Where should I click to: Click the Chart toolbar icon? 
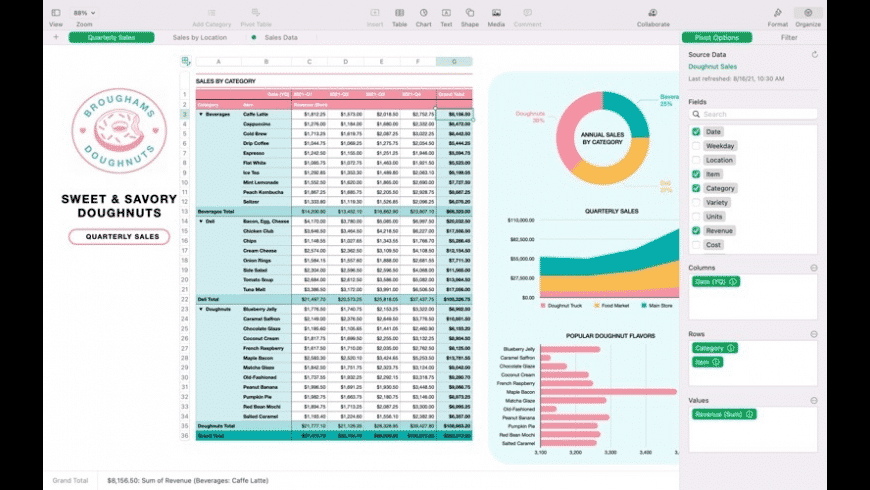[423, 13]
